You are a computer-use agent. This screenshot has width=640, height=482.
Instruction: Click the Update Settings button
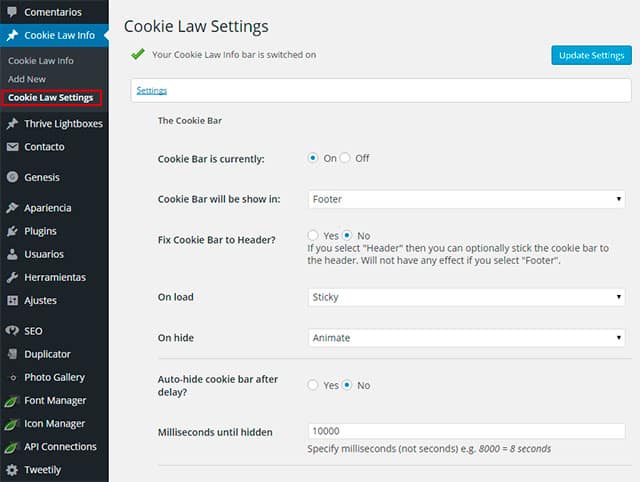click(x=591, y=55)
